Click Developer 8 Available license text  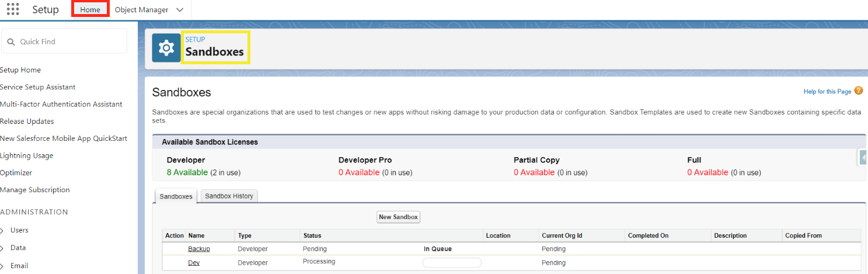[x=203, y=172]
